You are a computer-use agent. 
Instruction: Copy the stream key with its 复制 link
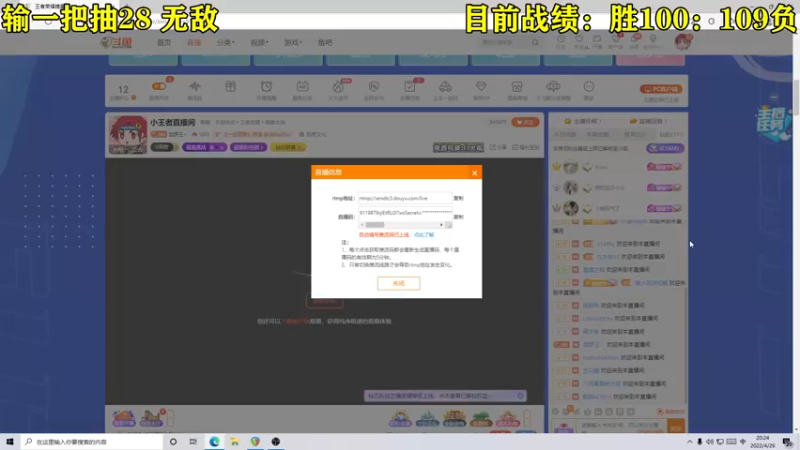458,217
